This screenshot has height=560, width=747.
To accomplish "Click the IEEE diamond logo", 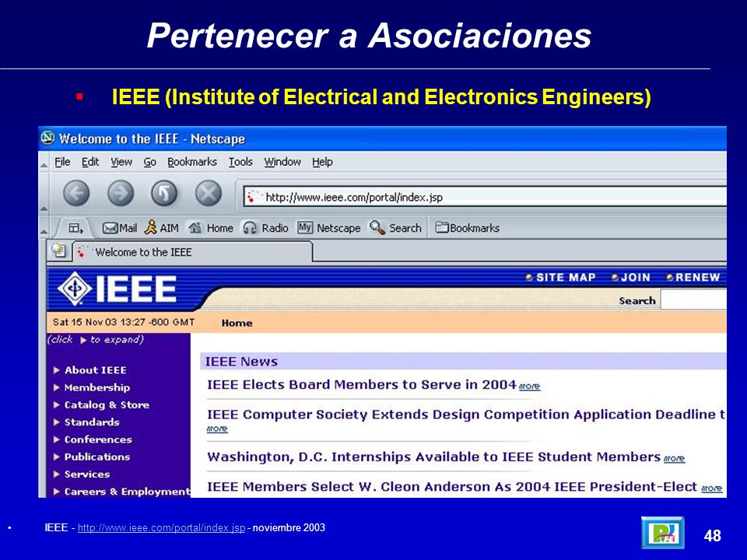I will [75, 289].
